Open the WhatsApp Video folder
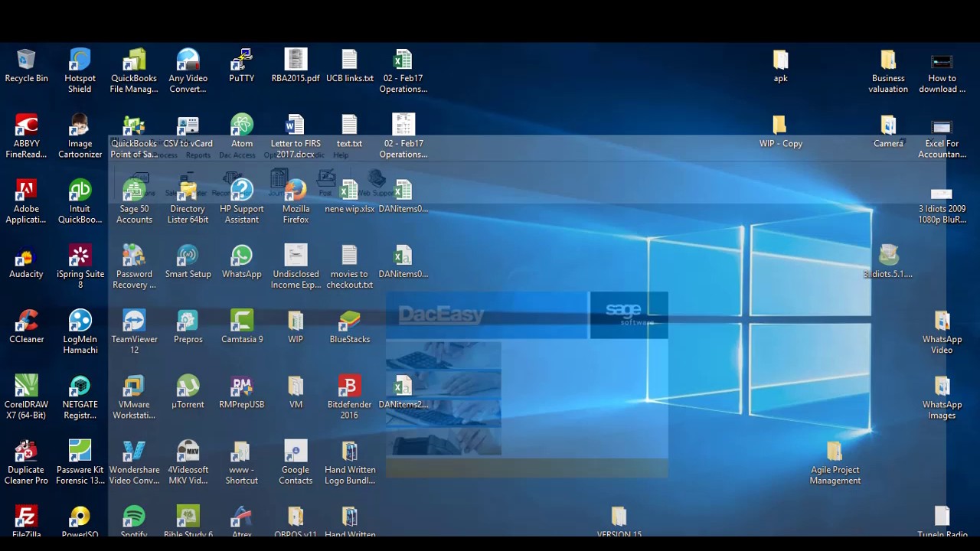 click(x=942, y=331)
